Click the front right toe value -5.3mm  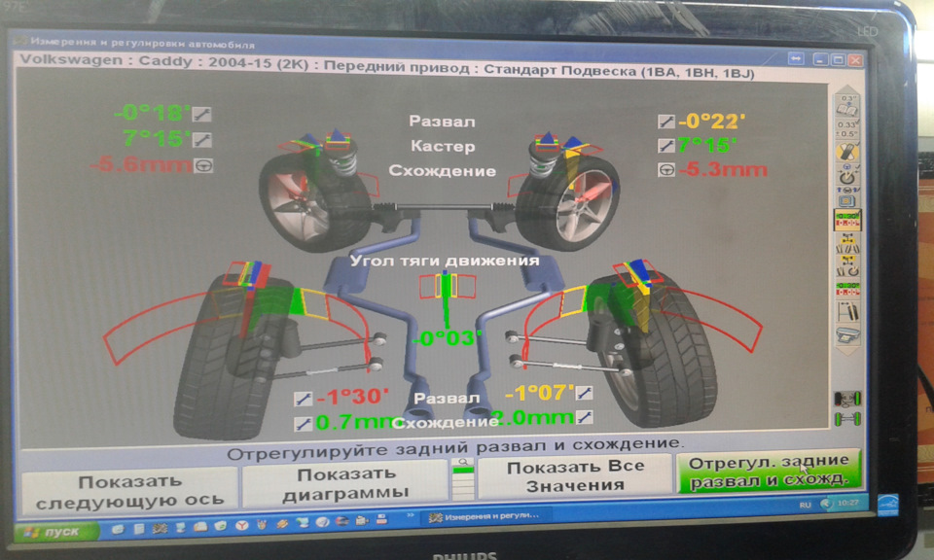(x=723, y=169)
